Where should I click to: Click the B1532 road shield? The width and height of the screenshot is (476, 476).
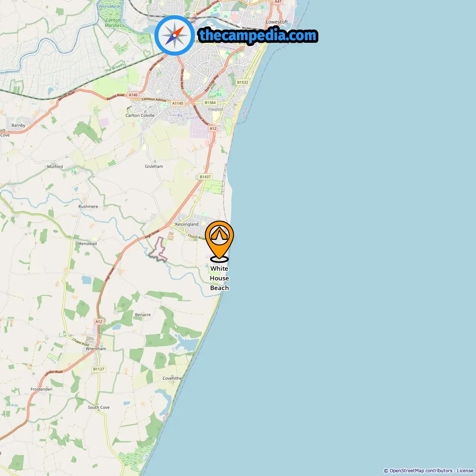tap(242, 83)
